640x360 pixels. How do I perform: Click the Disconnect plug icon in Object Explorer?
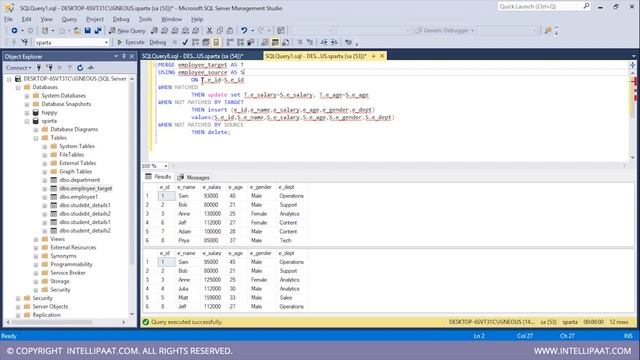[x=49, y=68]
